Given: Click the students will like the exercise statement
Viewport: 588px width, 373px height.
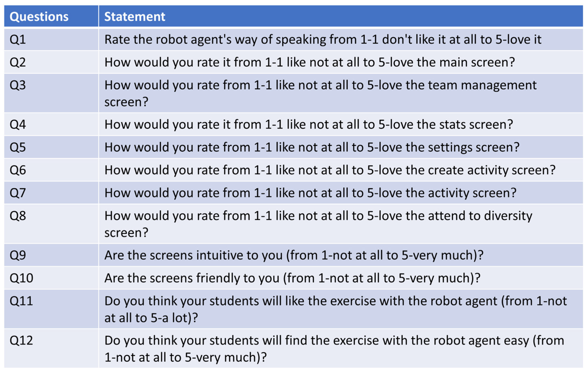Looking at the screenshot, I should tap(335, 309).
